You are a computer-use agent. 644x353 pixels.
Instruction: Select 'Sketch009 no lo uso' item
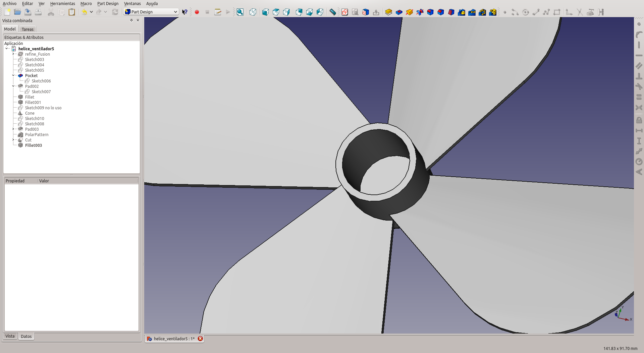click(x=43, y=108)
